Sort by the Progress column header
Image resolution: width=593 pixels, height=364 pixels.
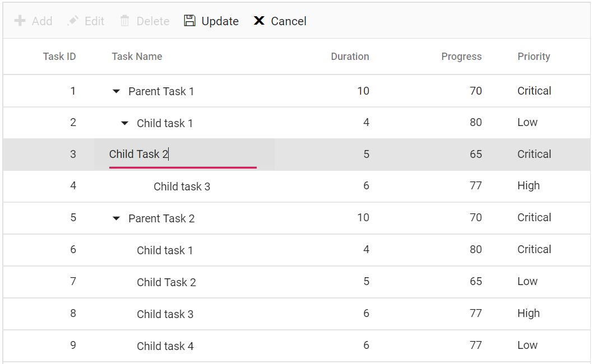[461, 56]
